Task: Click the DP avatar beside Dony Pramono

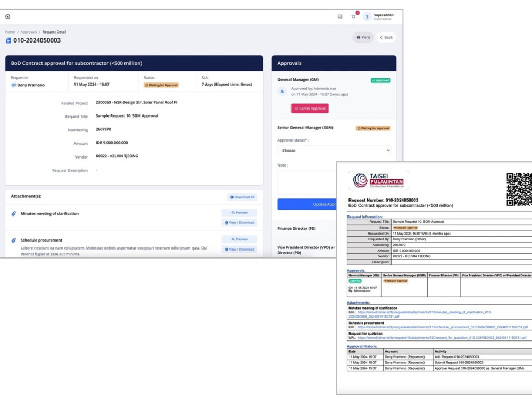Action: (x=14, y=85)
